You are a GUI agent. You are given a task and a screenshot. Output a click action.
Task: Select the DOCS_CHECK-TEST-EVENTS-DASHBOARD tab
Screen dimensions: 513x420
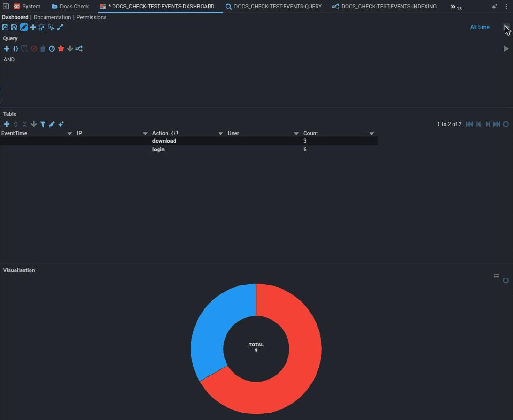click(x=160, y=7)
